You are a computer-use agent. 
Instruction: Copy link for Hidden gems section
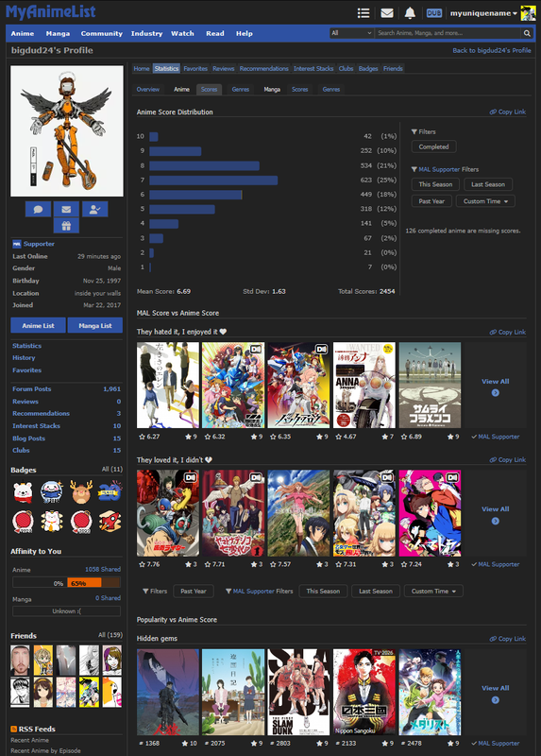click(508, 639)
